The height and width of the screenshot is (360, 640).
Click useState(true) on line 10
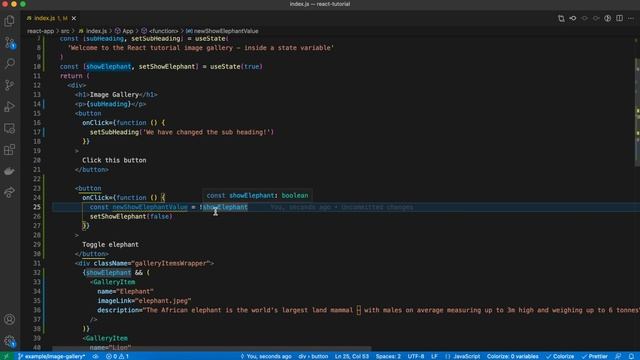pyautogui.click(x=236, y=67)
